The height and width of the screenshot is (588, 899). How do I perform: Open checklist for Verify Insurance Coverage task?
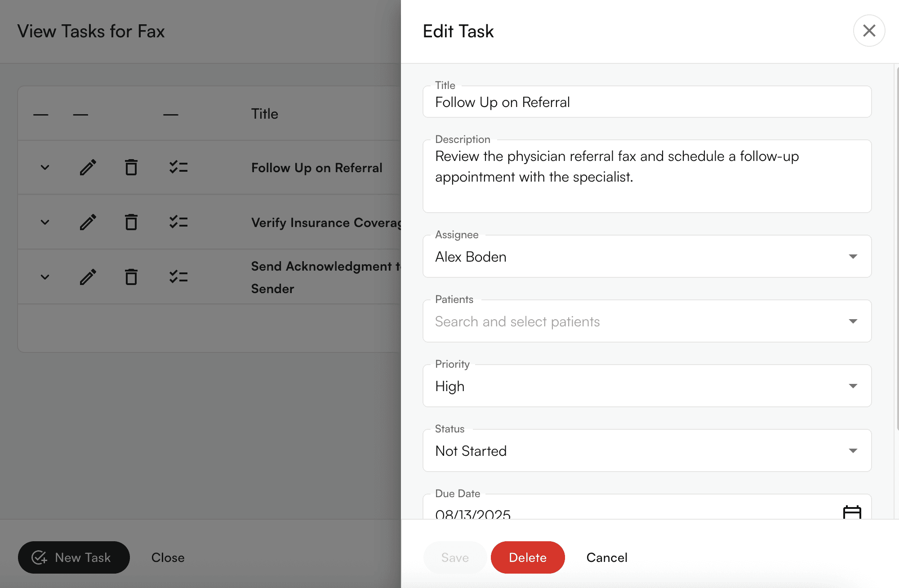[x=178, y=222]
